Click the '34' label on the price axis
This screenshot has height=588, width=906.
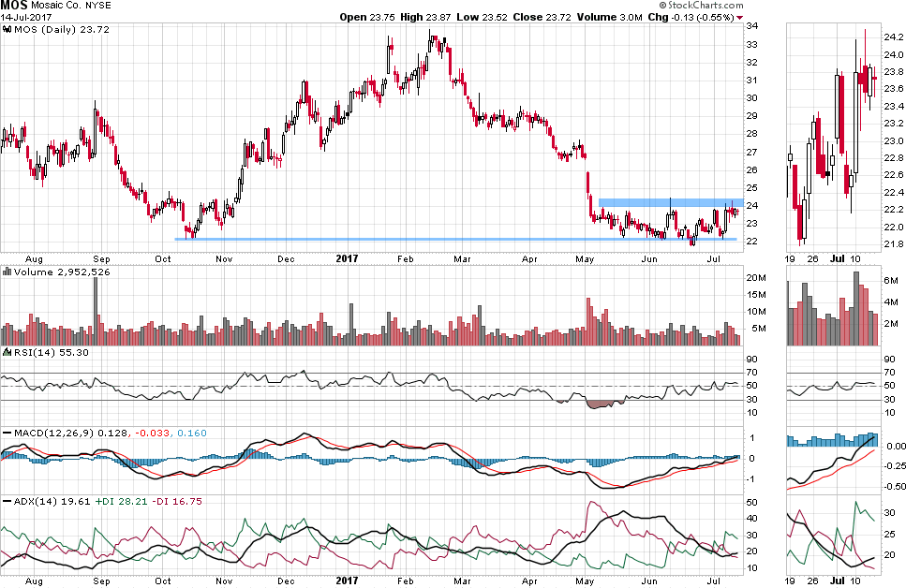pos(751,26)
